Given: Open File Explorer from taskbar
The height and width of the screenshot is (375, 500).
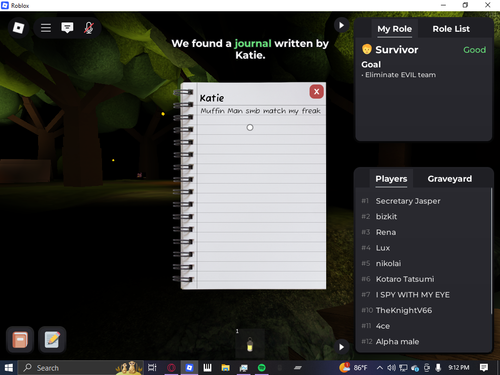Looking at the screenshot, I should point(226,368).
